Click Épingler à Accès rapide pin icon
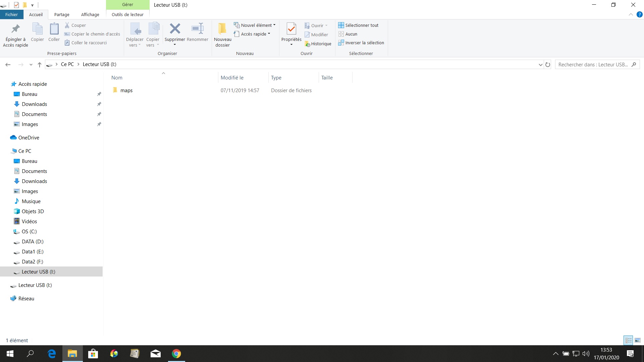This screenshot has height=362, width=644. (x=15, y=29)
